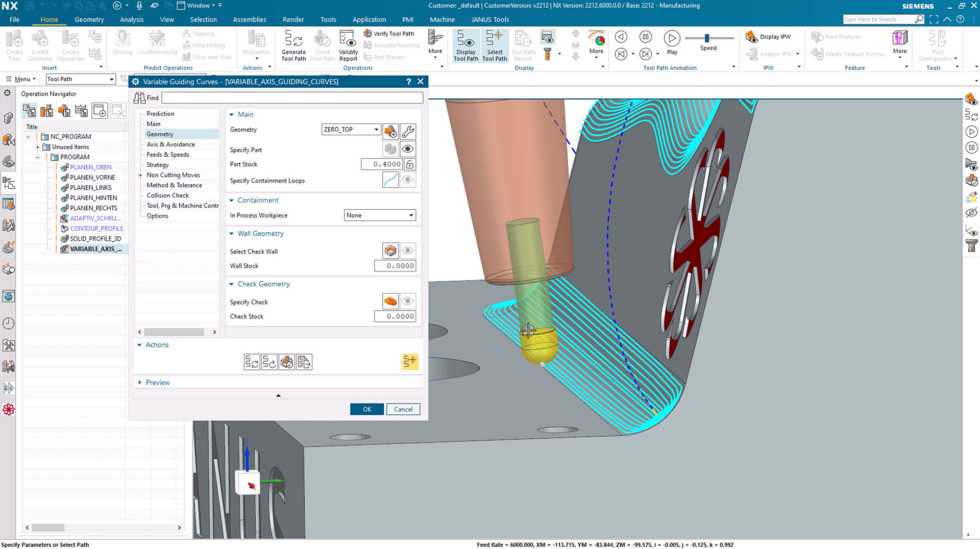Screen dimensions: 980x549
Task: Click the Part Stock value field
Action: (382, 164)
